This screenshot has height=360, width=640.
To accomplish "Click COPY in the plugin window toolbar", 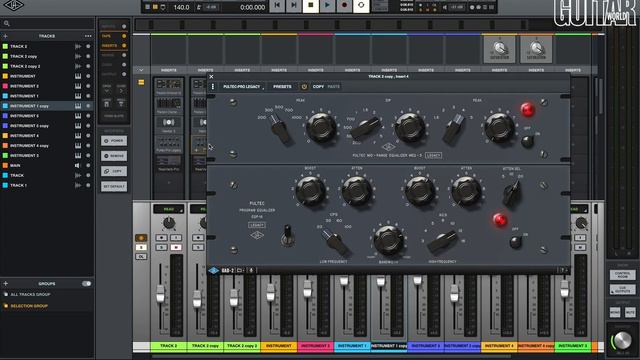I will point(318,87).
